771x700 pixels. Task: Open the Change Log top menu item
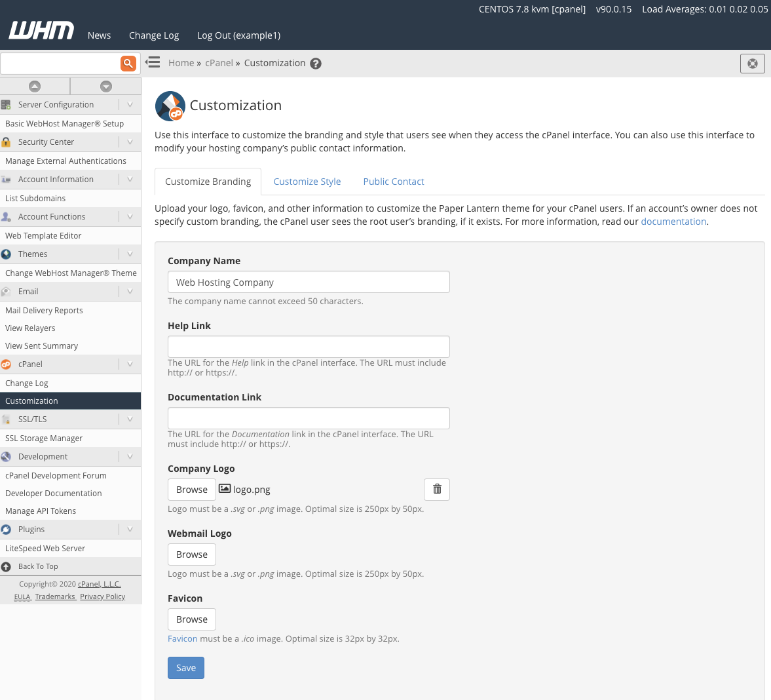[x=154, y=35]
